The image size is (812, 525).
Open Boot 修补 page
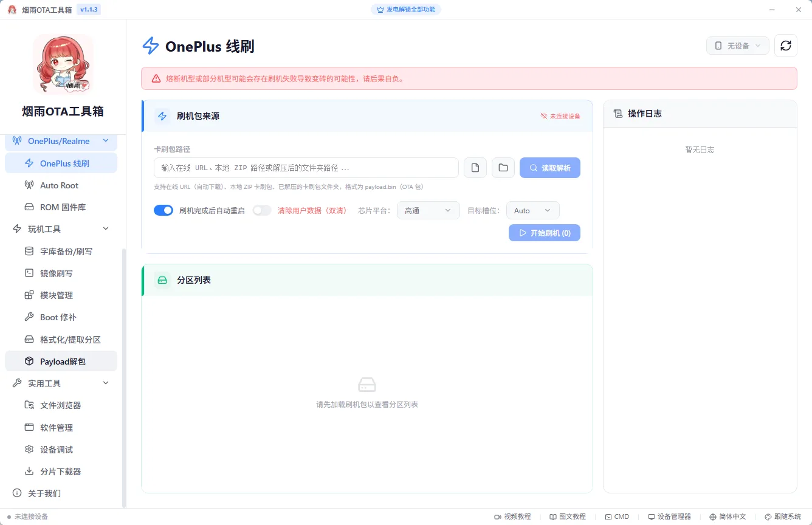(x=61, y=317)
